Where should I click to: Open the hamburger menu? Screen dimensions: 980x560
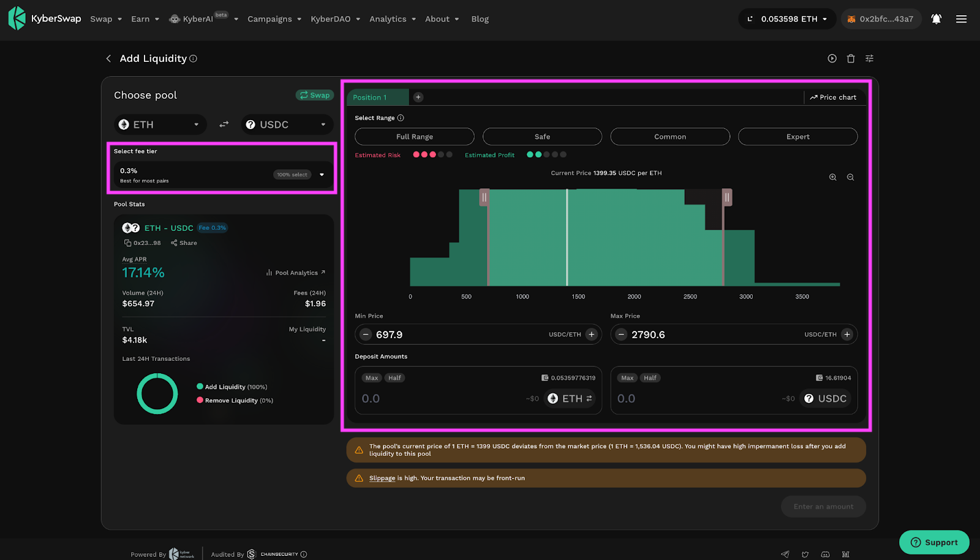pyautogui.click(x=962, y=19)
